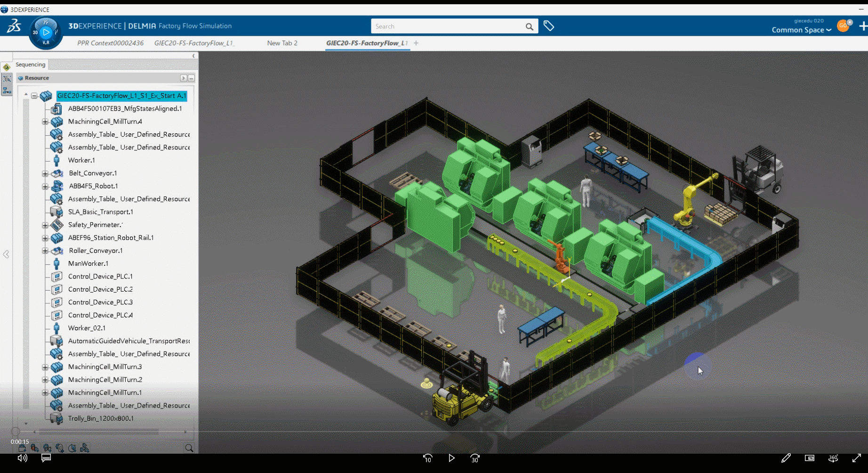Click the 360 view icon in player bar
The height and width of the screenshot is (473, 868).
click(x=833, y=458)
